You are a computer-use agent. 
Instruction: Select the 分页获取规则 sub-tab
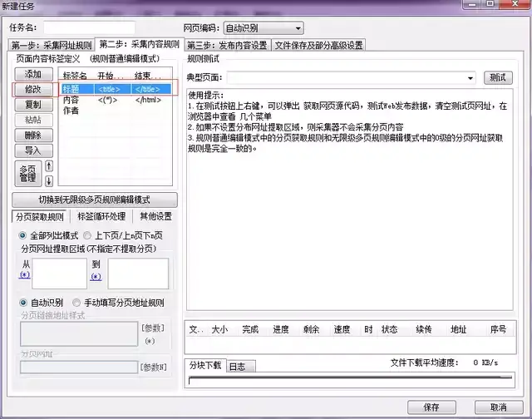[40, 217]
